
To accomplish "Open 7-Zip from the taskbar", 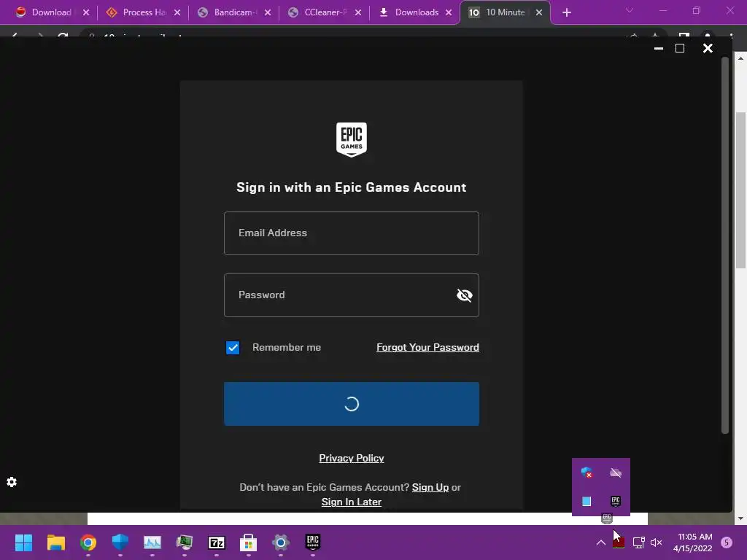I will [217, 542].
